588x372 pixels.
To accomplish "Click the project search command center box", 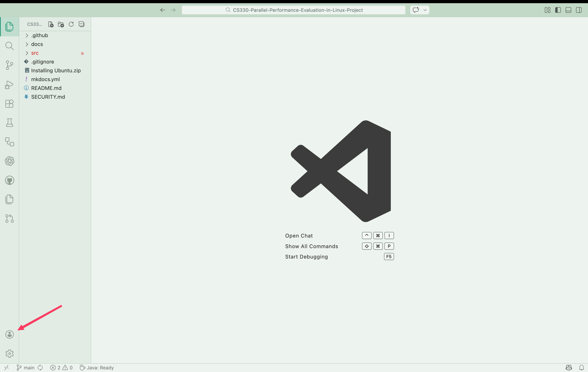I will pyautogui.click(x=294, y=10).
